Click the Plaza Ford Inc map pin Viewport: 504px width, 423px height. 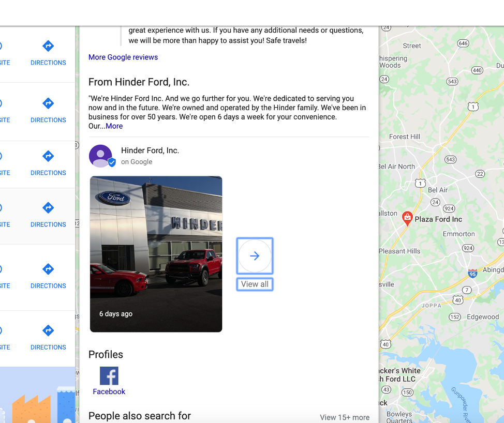[x=407, y=219]
